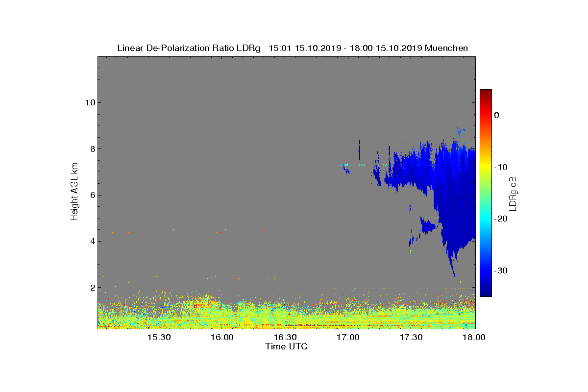Click the dark red top of the colorbar
This screenshot has width=588, height=392.
pos(486,93)
